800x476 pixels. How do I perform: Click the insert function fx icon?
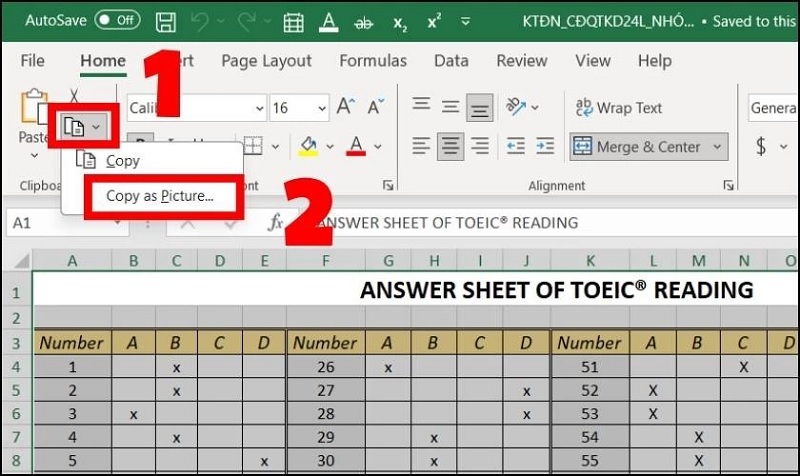275,222
